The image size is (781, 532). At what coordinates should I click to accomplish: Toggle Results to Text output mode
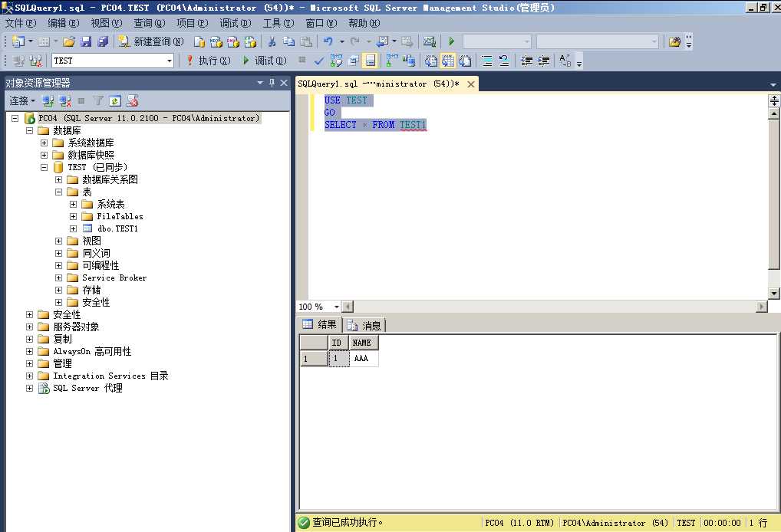431,61
